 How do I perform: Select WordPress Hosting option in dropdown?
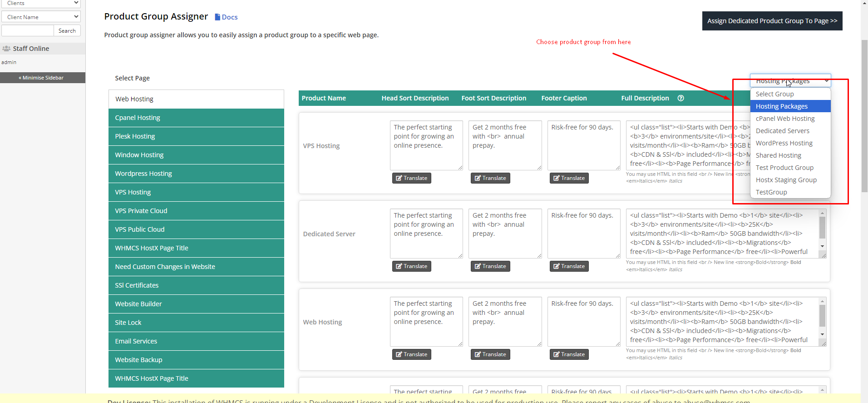click(x=784, y=143)
